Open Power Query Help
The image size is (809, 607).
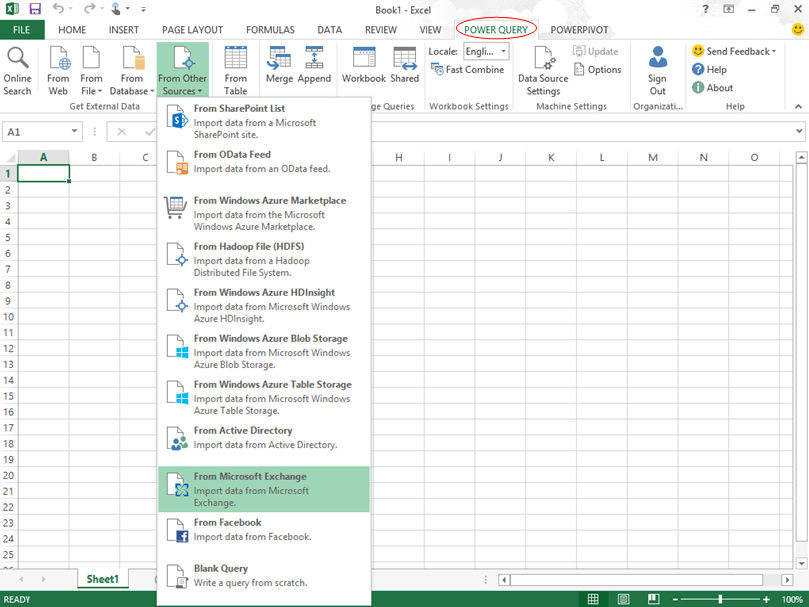709,70
